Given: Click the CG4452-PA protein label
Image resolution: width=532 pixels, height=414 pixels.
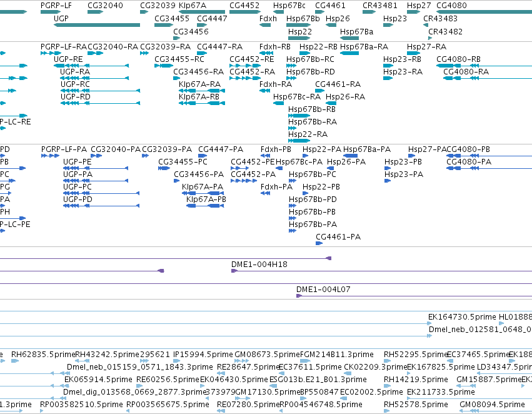Looking at the screenshot, I should pos(253,174).
